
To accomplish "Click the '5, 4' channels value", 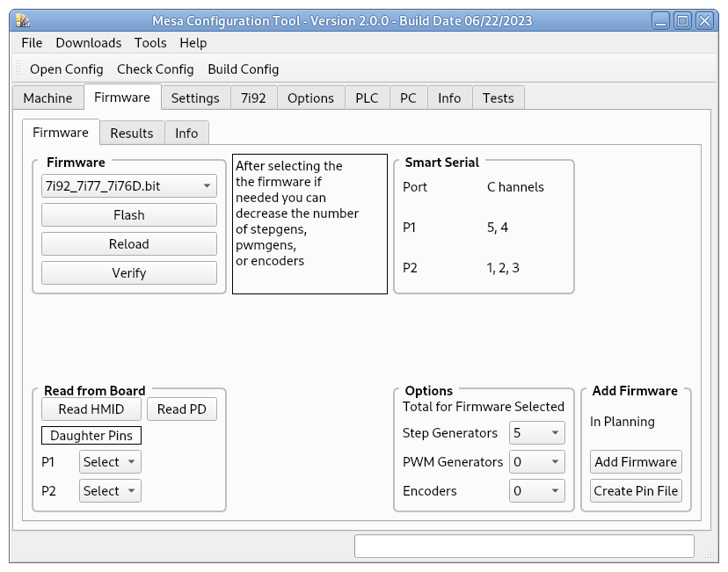I will (498, 228).
